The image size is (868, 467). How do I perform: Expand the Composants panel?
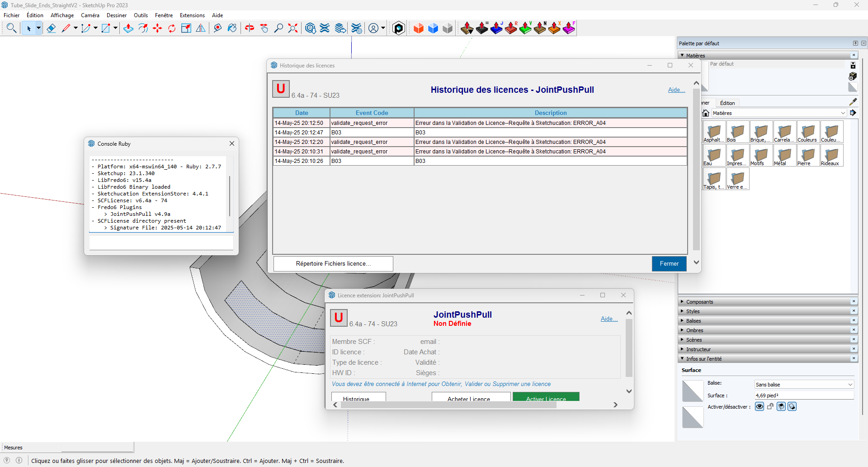[x=700, y=302]
